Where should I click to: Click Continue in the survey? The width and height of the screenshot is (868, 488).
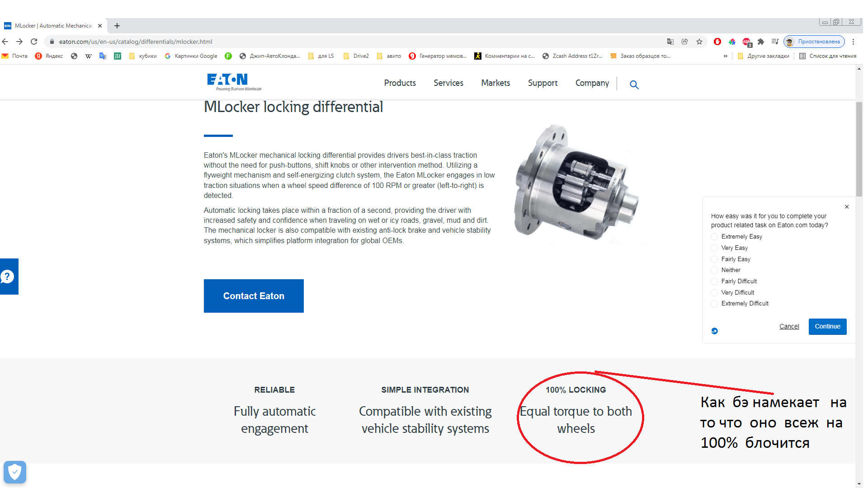[x=827, y=326]
